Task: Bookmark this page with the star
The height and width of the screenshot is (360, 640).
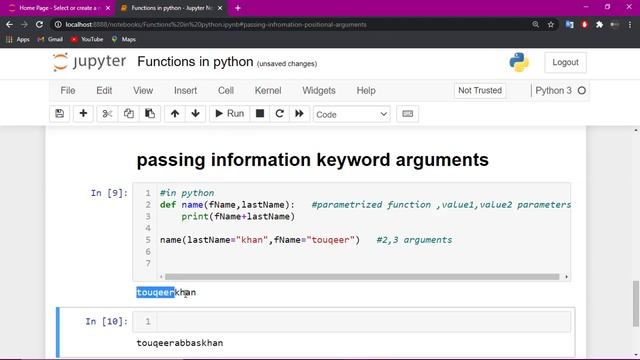Action: pos(551,24)
